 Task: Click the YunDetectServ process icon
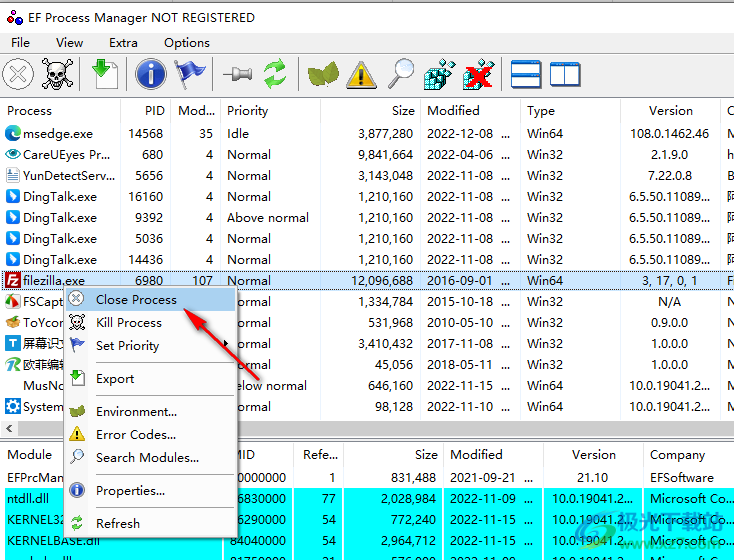(13, 175)
